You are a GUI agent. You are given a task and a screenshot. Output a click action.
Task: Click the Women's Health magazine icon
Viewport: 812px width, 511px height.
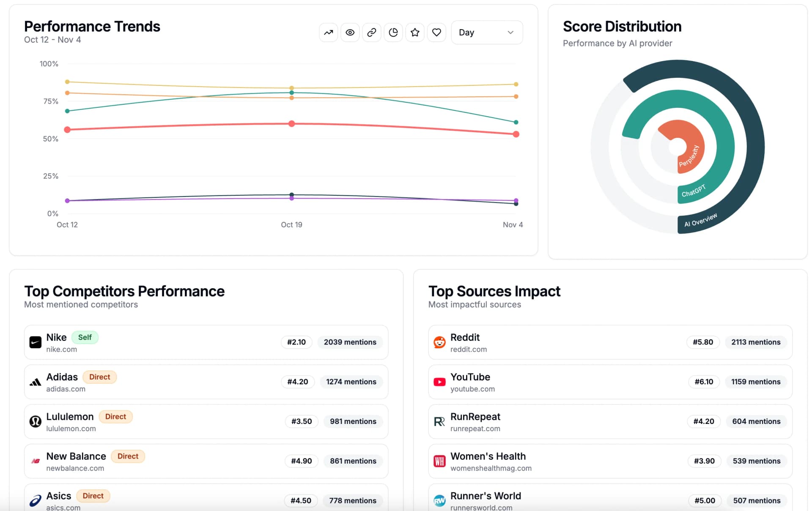[x=440, y=461]
